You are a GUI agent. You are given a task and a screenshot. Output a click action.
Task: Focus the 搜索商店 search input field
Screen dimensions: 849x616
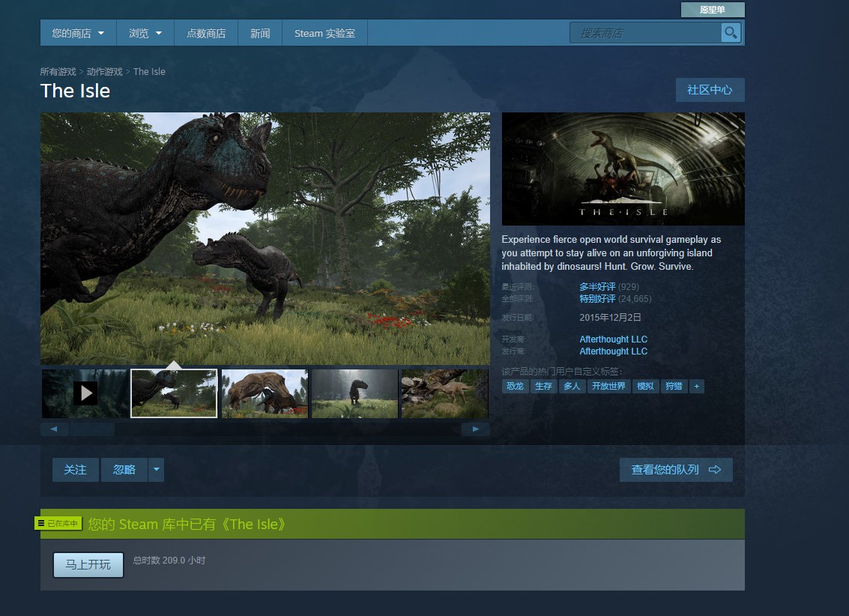[645, 33]
